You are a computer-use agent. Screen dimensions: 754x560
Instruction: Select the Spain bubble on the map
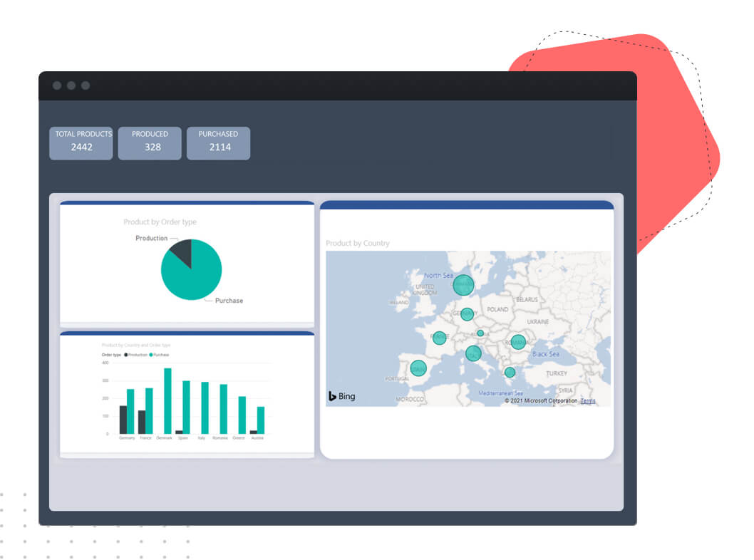418,368
